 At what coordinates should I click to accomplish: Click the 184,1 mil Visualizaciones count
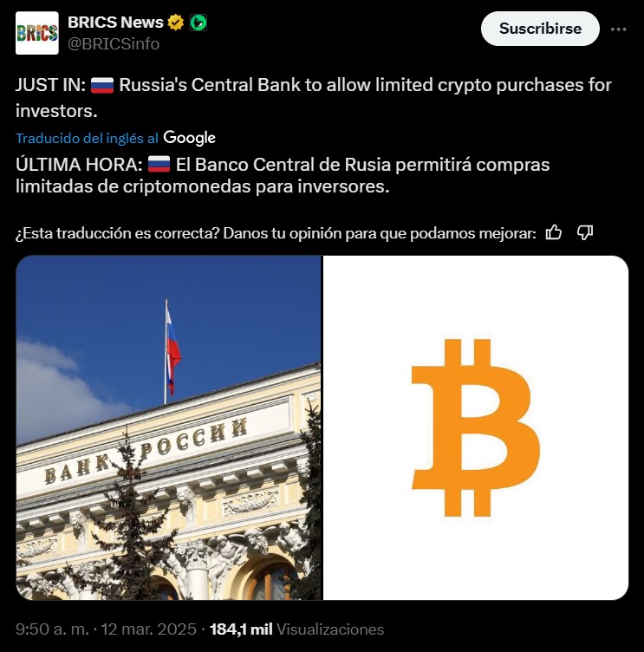pyautogui.click(x=296, y=629)
